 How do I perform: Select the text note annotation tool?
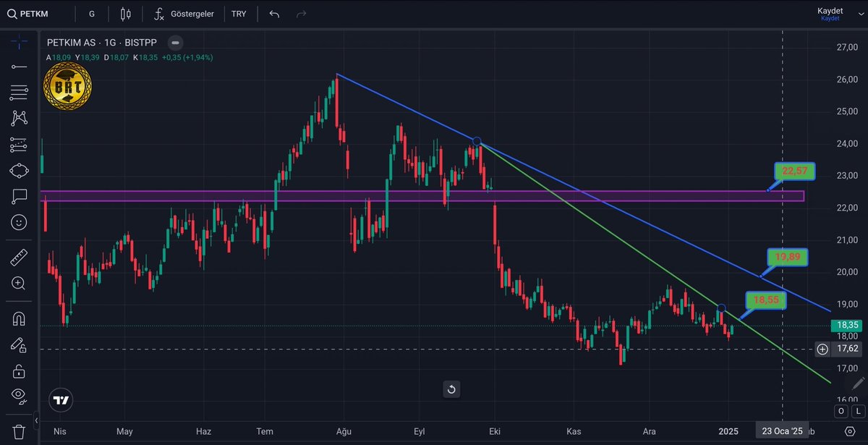(x=19, y=196)
